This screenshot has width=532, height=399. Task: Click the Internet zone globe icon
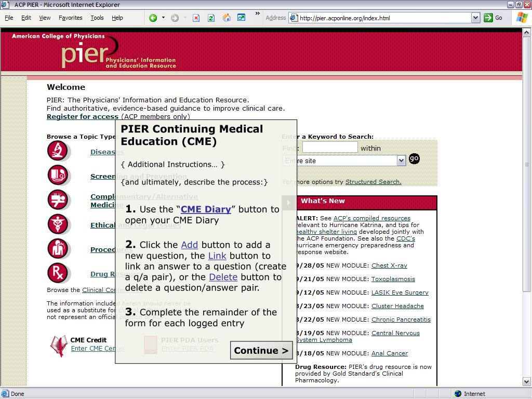click(x=458, y=394)
